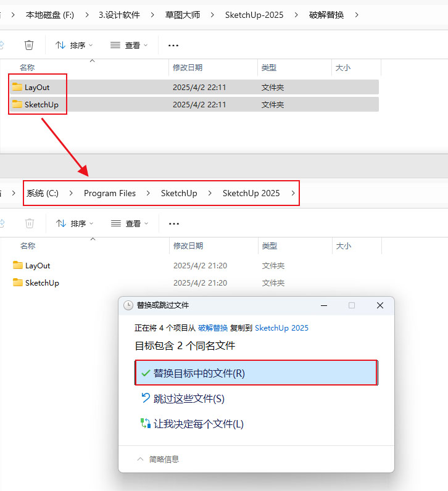
Task: Navigate to Program Files breadcrumb
Action: [x=110, y=193]
